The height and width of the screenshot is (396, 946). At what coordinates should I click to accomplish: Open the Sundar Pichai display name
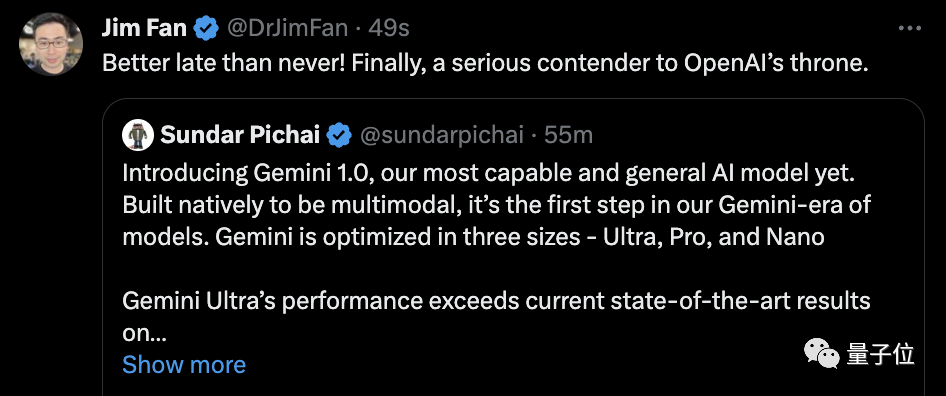240,135
